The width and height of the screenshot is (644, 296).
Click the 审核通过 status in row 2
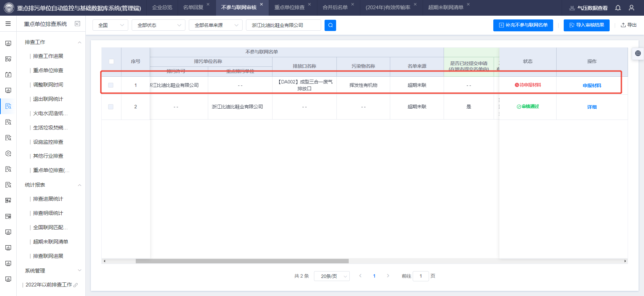528,107
